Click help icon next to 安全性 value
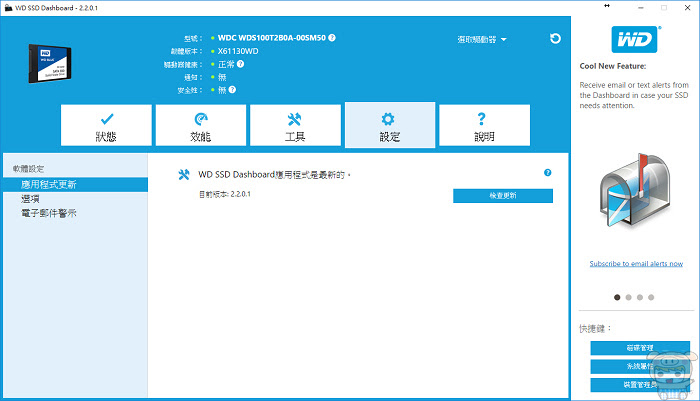Viewport: 700px width, 401px height. pos(232,90)
